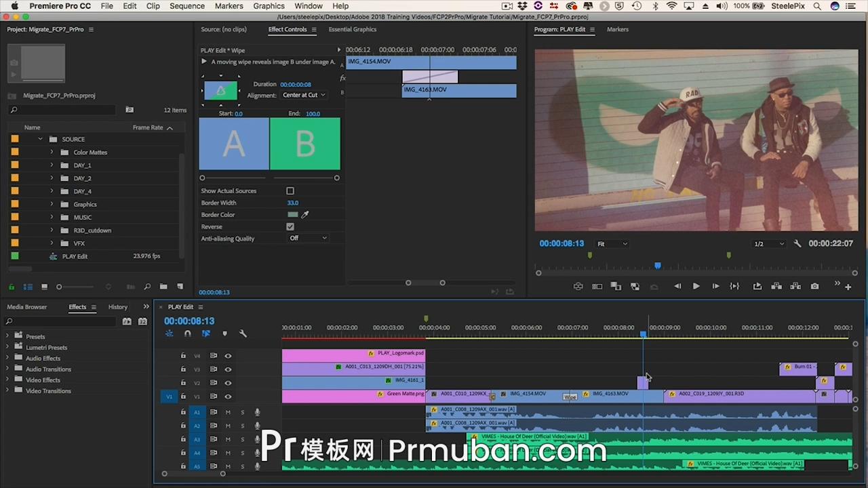The width and height of the screenshot is (868, 488).
Task: Click the search magnifier in the Project panel
Action: (14, 110)
